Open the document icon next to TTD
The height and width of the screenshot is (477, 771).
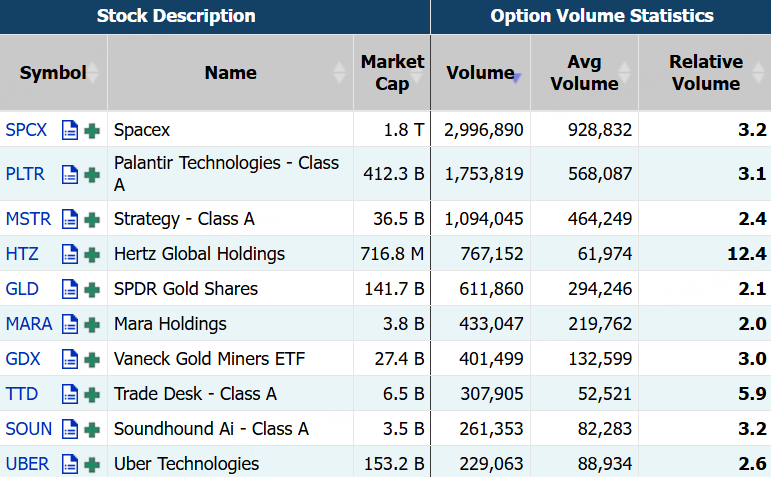(69, 394)
